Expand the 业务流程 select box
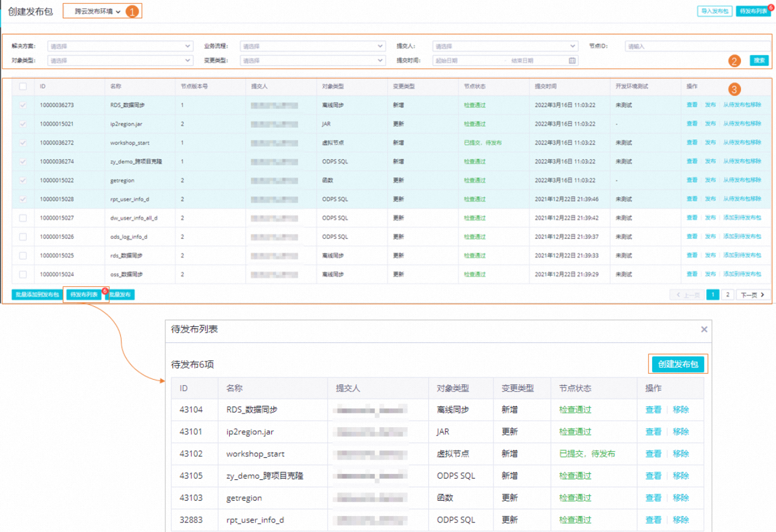 click(x=313, y=46)
